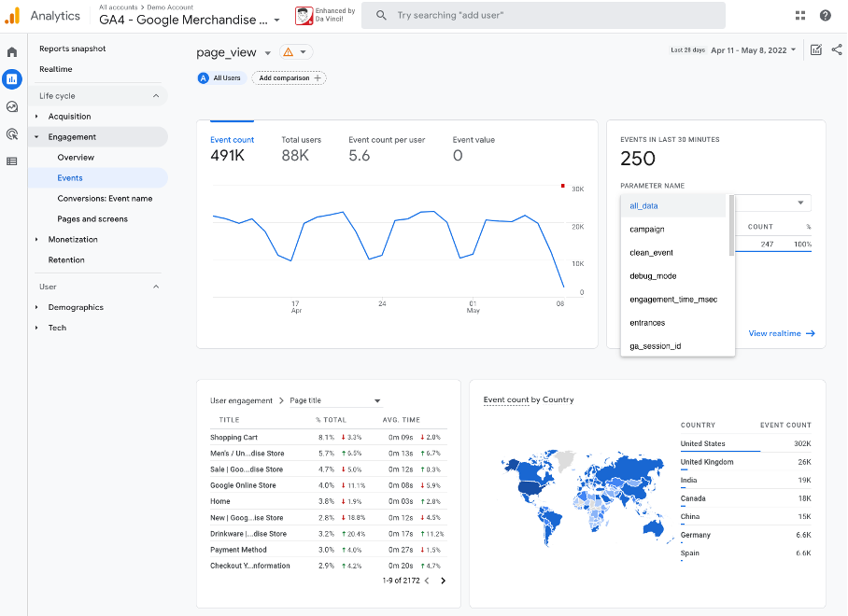This screenshot has width=848, height=616.
Task: Click the Advertising icon in the sidebar
Action: [11, 134]
